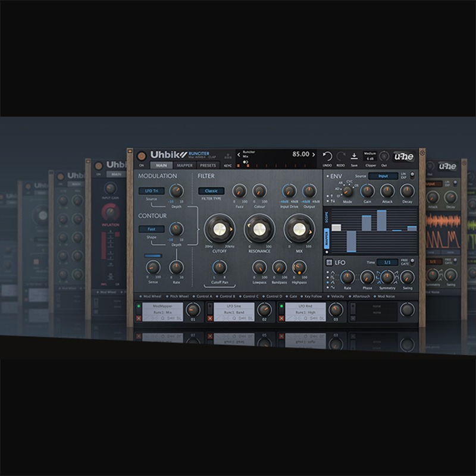This screenshot has height=476, width=476.
Task: Click the UNDO arrow icon
Action: (x=327, y=156)
